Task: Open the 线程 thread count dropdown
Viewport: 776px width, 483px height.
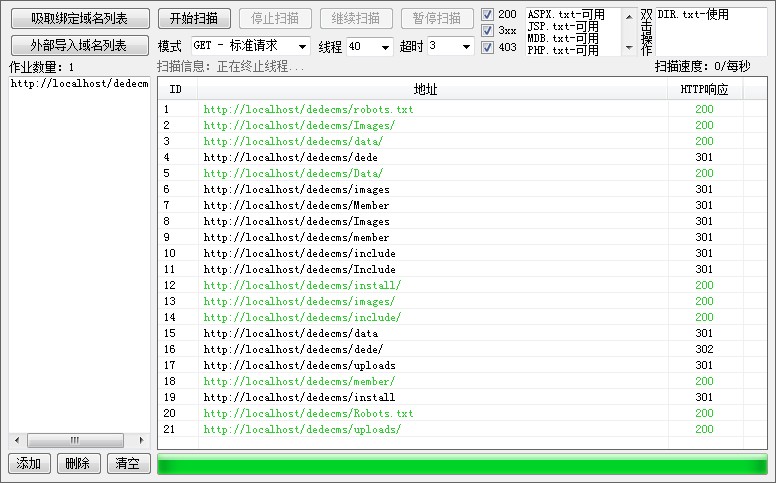Action: click(x=370, y=47)
